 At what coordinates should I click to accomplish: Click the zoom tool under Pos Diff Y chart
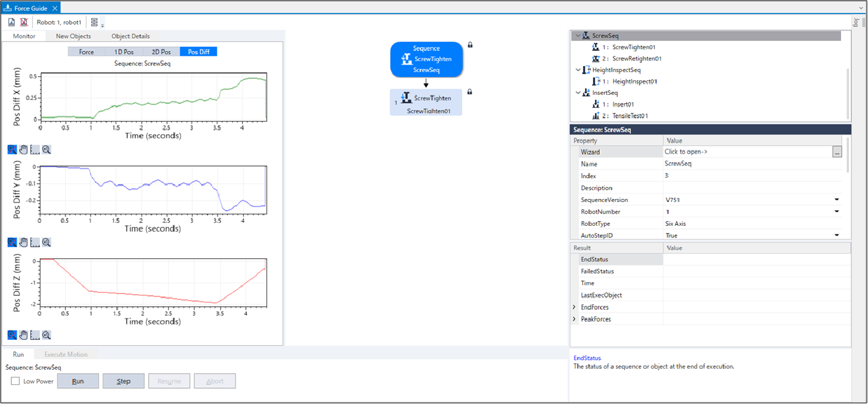[12, 242]
